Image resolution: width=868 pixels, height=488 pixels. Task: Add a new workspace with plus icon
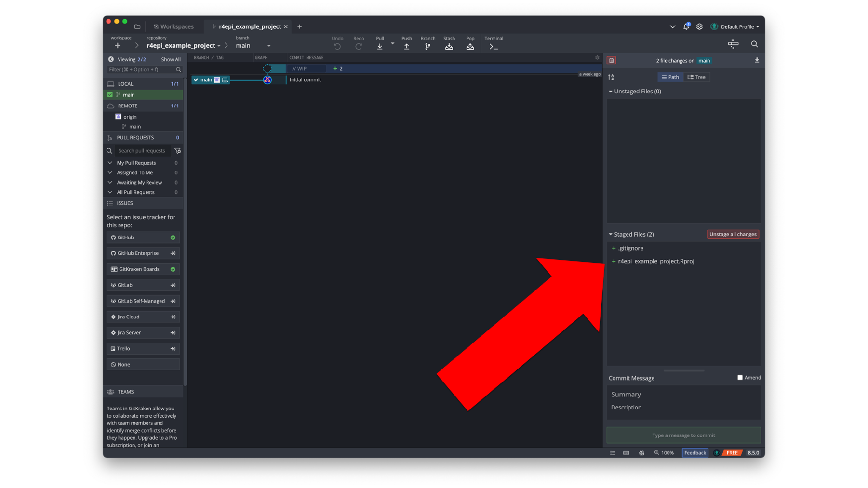coord(118,46)
